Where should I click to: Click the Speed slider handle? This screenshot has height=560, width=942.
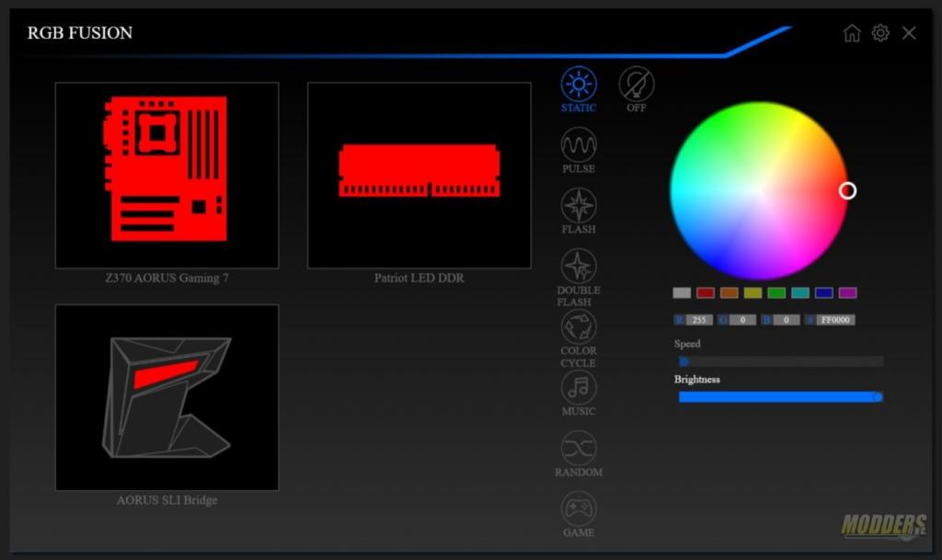click(683, 361)
